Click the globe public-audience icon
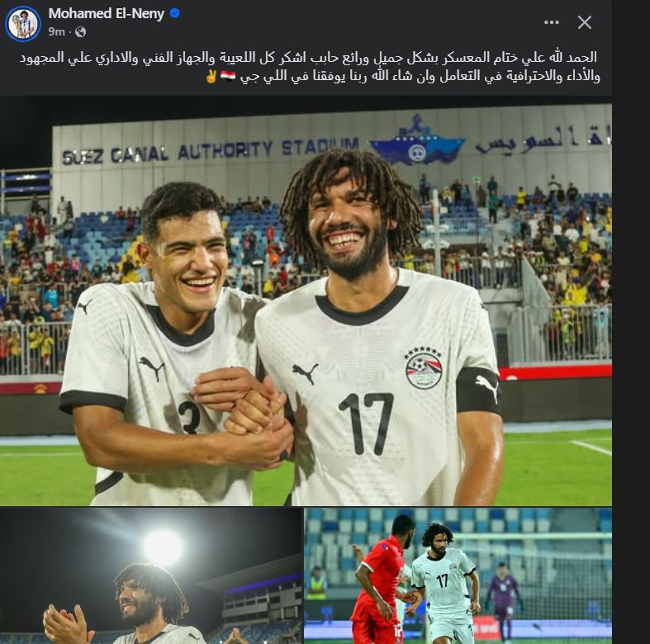This screenshot has height=644, width=650. pos(80,32)
